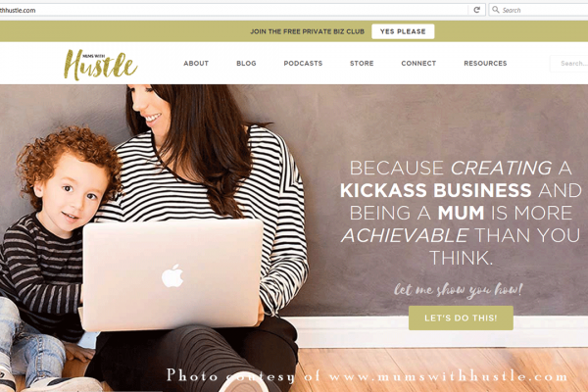Focus the browser search box
The image size is (588, 392).
[x=538, y=10]
